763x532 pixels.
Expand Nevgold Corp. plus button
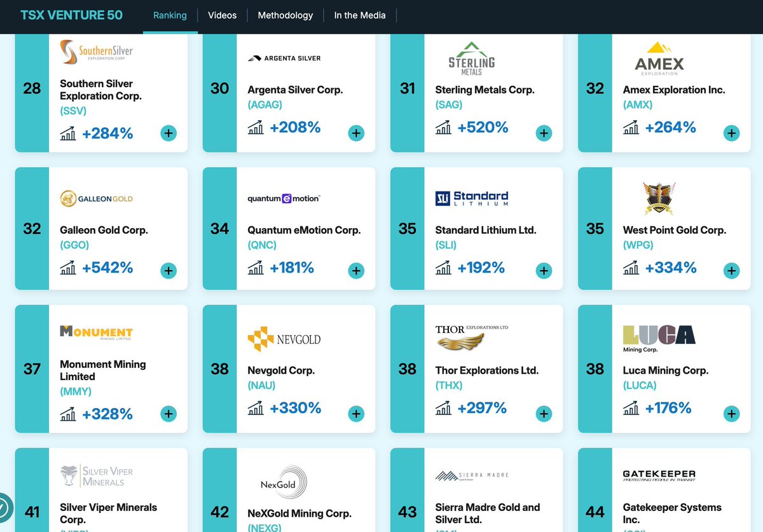tap(356, 414)
